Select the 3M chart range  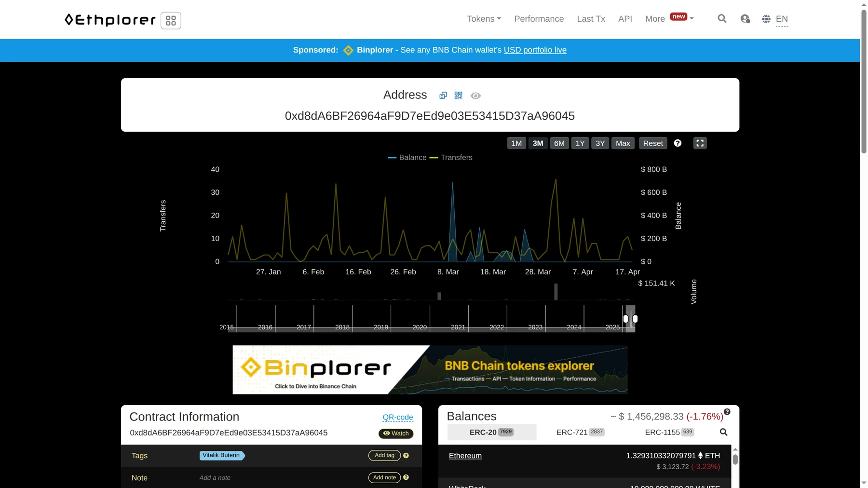(x=538, y=143)
